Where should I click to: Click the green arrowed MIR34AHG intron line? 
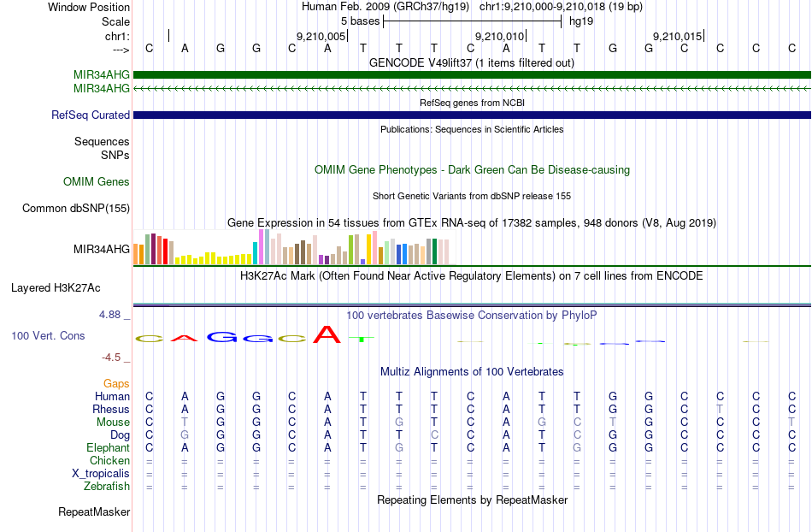click(472, 89)
